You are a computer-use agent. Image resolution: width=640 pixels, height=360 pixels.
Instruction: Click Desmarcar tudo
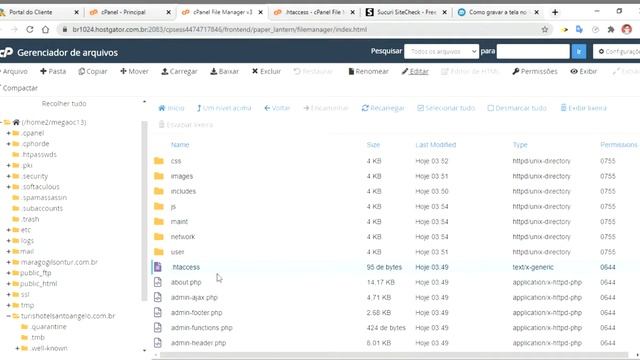517,108
